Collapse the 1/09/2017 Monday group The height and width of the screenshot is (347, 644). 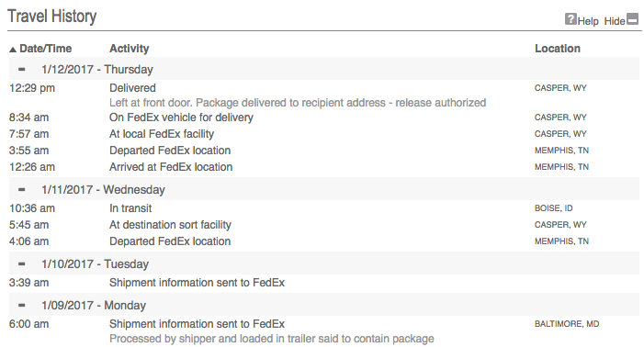[22, 305]
